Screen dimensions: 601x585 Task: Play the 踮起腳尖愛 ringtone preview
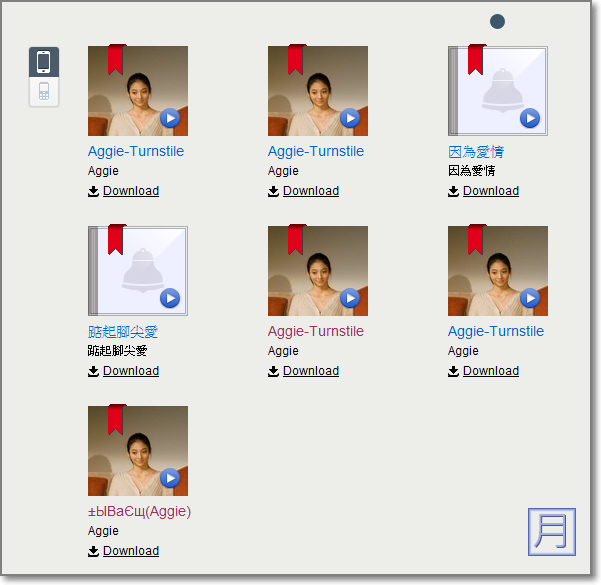tap(170, 298)
